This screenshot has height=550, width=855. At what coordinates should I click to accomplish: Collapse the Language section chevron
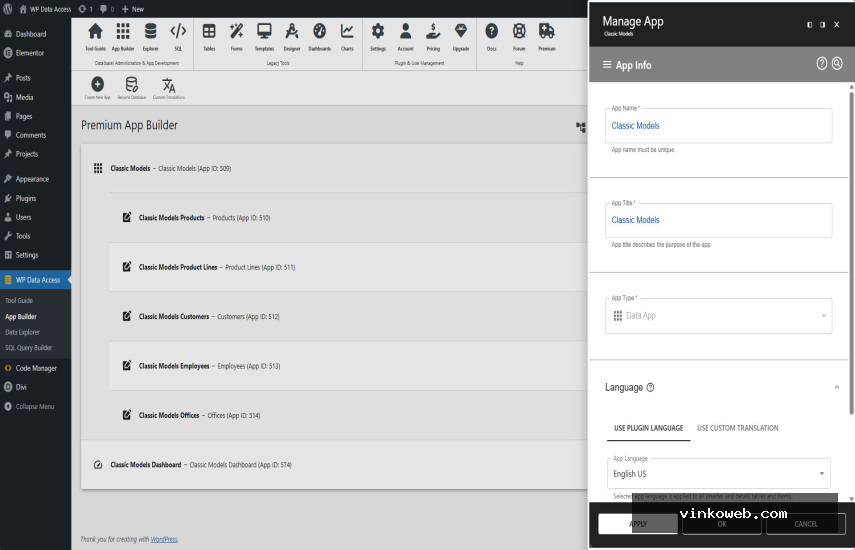tap(836, 387)
